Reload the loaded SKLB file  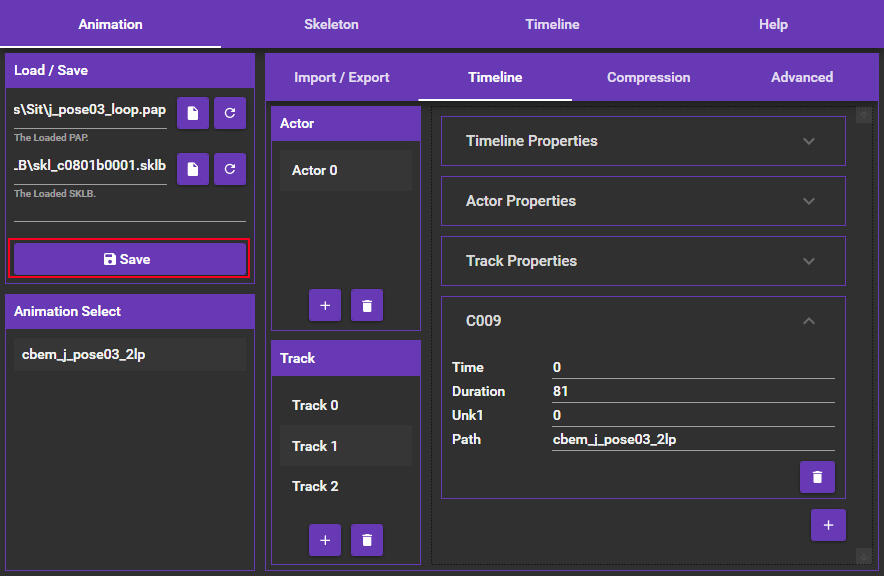(230, 169)
